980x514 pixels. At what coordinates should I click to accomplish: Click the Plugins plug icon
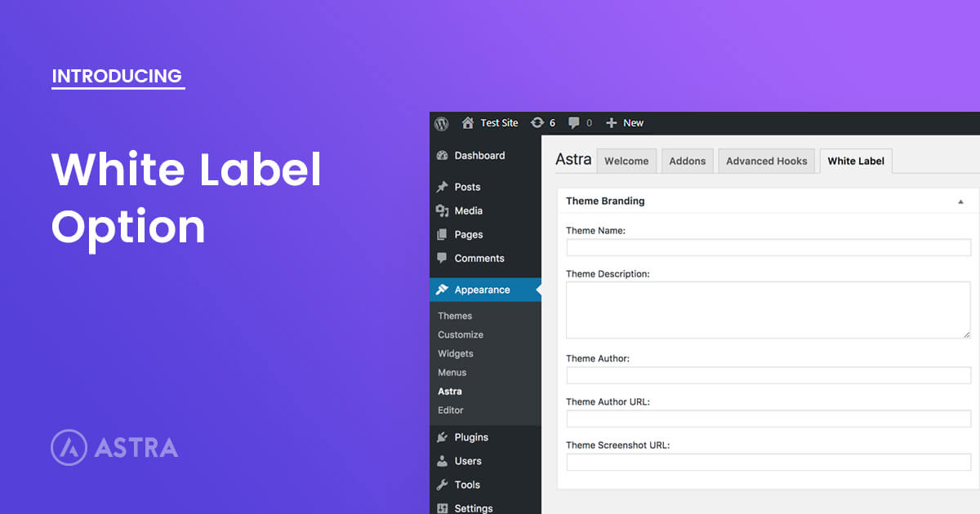point(443,437)
